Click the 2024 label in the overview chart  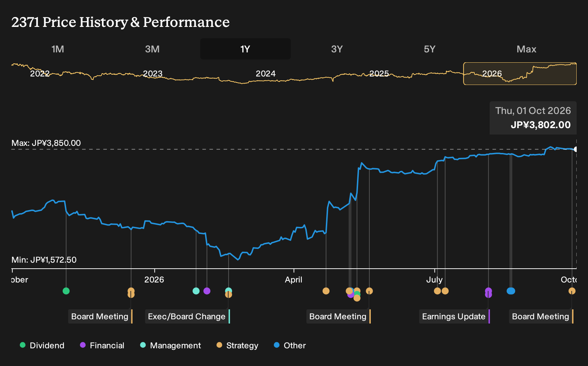point(265,74)
